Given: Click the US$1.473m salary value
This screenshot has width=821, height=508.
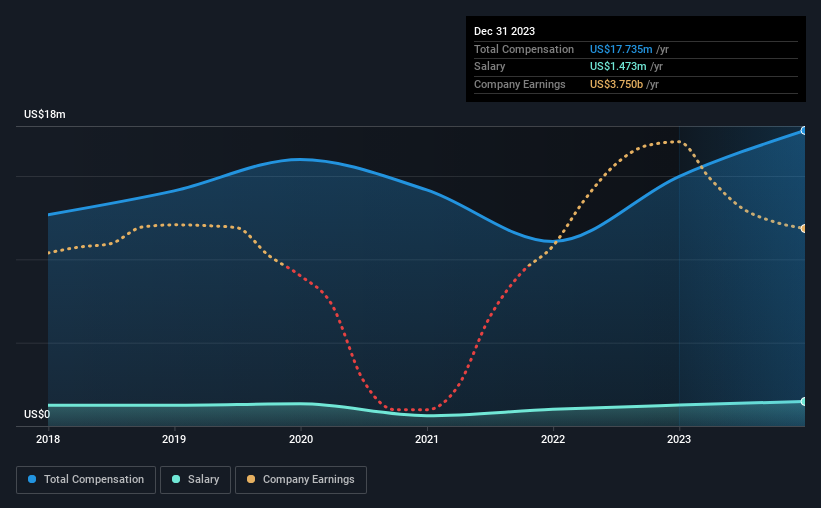Looking at the screenshot, I should click(x=618, y=67).
